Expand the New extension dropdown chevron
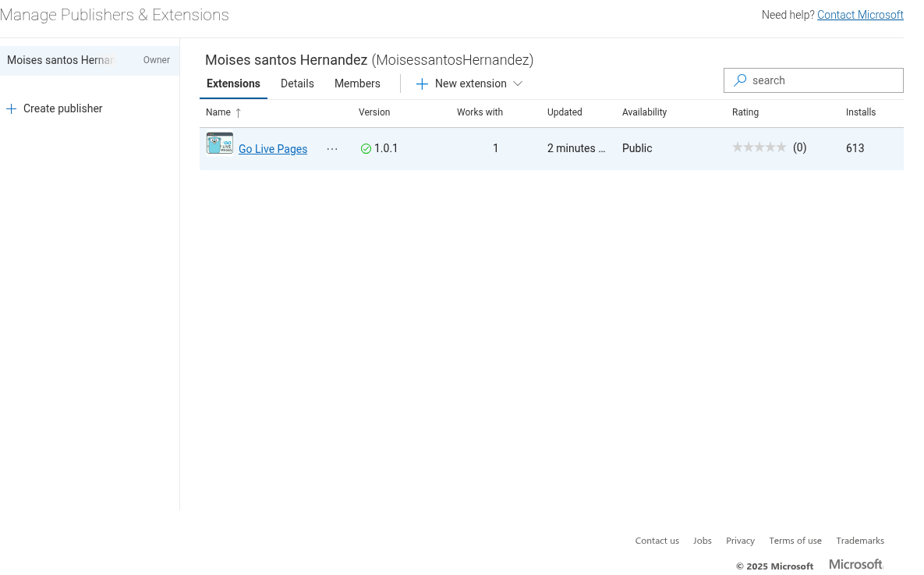Viewport: 924px width, 575px height. (518, 83)
